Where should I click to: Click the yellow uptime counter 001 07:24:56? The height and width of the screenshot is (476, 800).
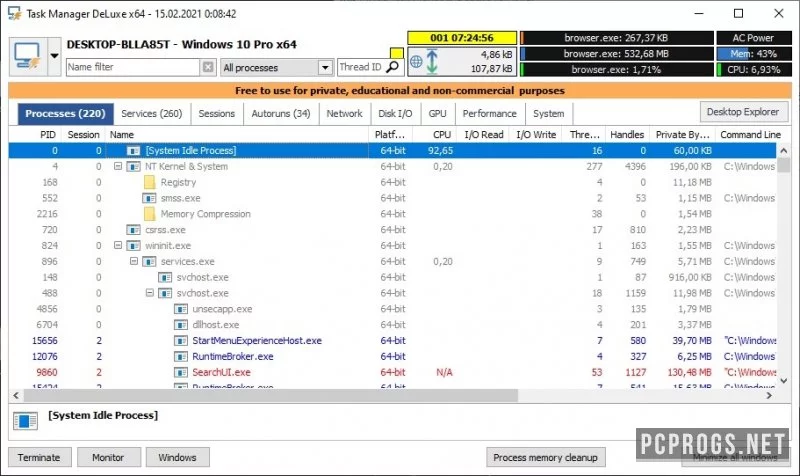tap(462, 38)
